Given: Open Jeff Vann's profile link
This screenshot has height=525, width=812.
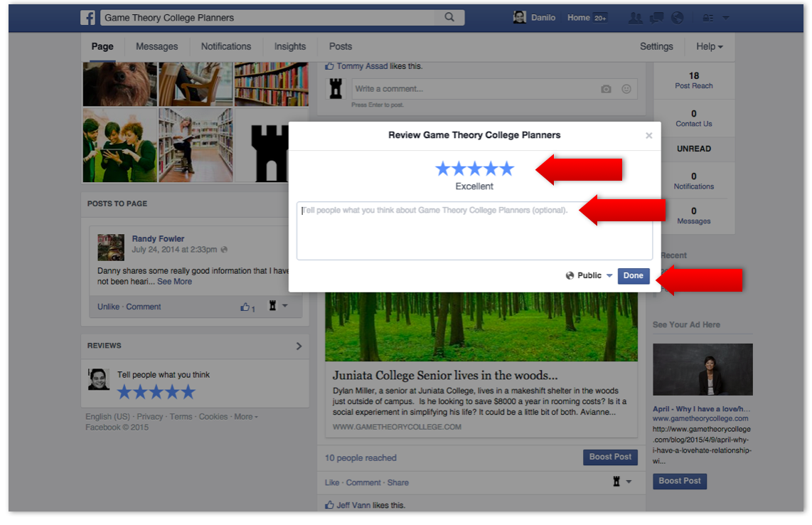Looking at the screenshot, I should point(353,505).
